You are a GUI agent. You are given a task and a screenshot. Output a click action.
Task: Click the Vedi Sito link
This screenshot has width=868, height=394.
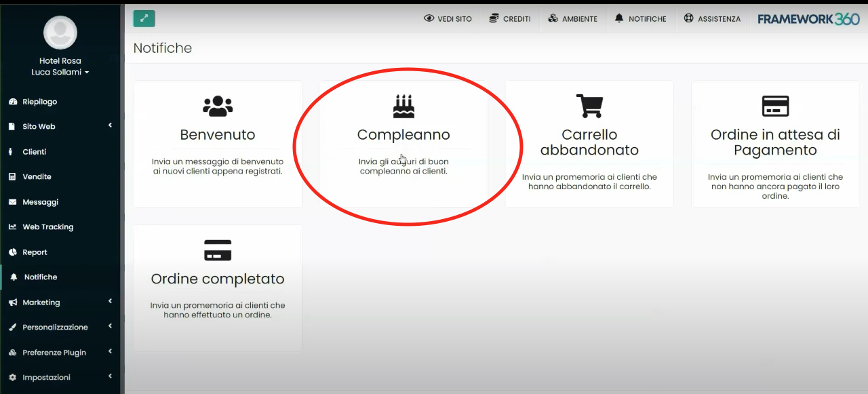click(x=454, y=19)
